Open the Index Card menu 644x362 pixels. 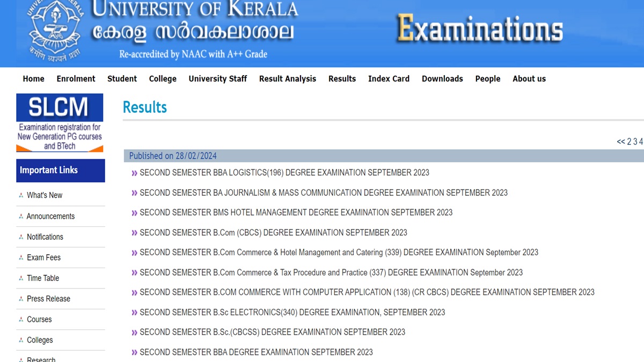389,78
